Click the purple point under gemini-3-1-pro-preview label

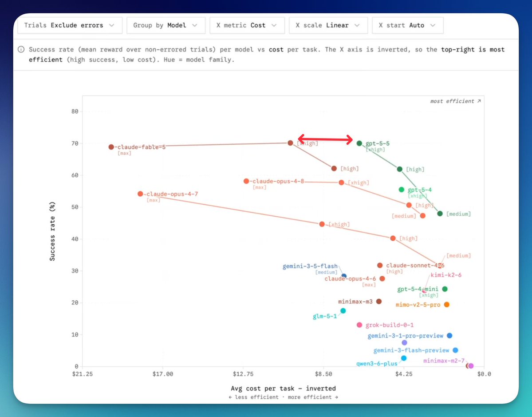pos(404,343)
